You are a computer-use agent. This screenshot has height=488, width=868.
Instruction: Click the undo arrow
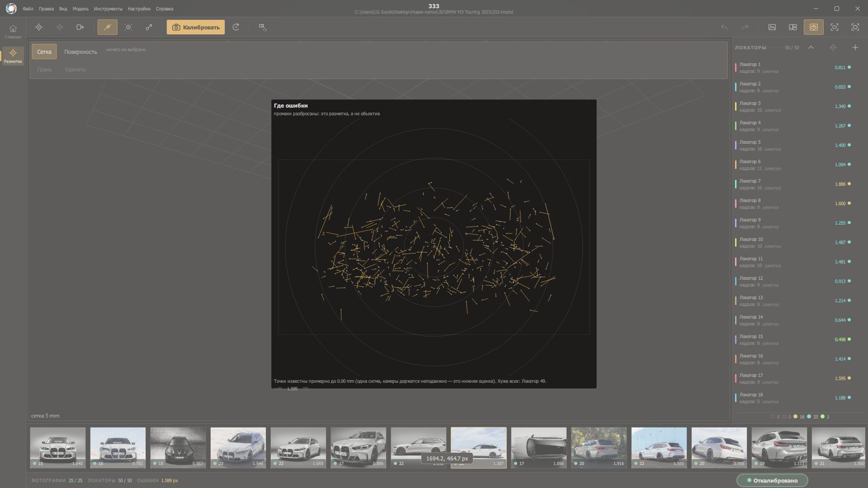point(724,27)
